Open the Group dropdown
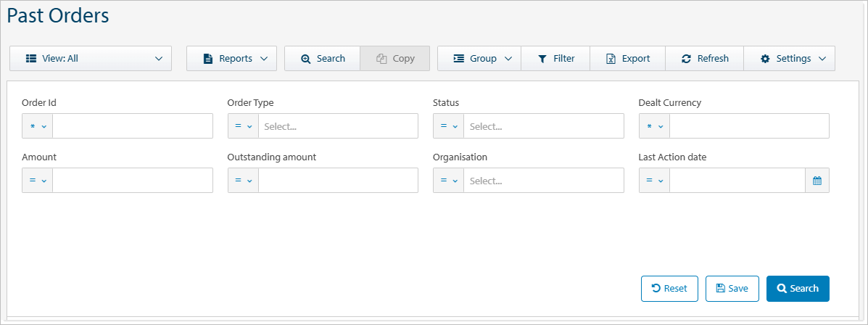The width and height of the screenshot is (868, 325). tap(479, 58)
